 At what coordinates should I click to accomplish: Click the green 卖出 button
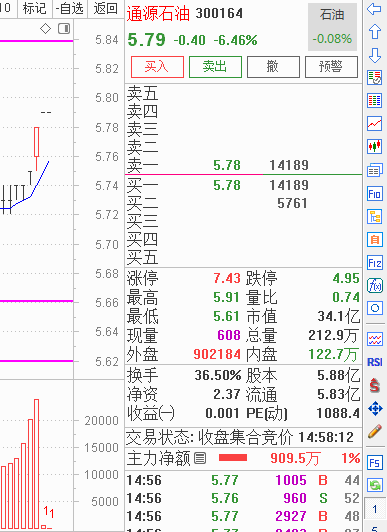point(215,67)
